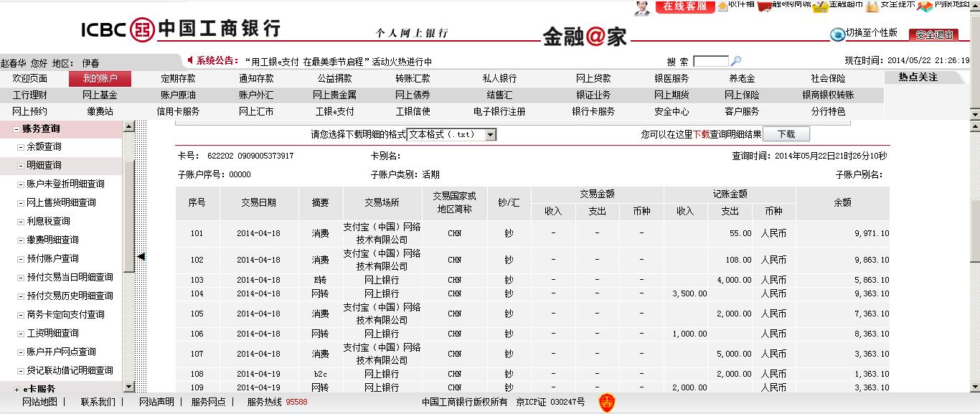Open the 融e购商城 red shopping icon
980x414 pixels.
point(765,6)
